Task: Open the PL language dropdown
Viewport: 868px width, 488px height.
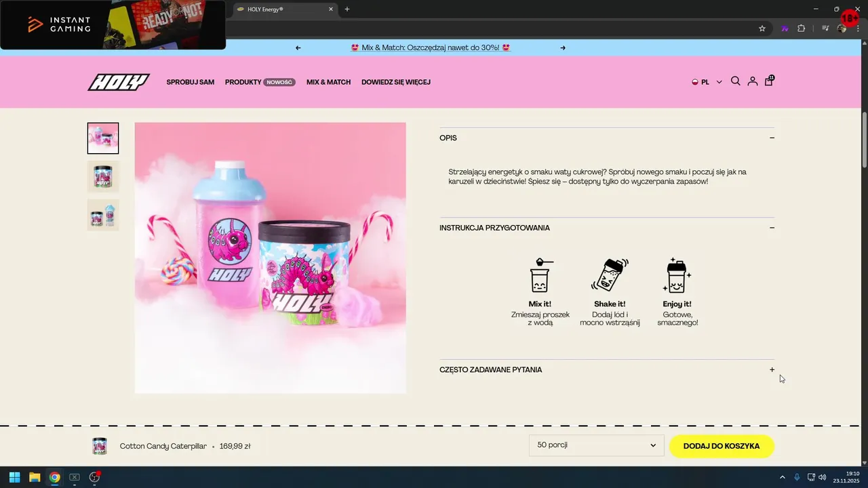Action: [x=707, y=82]
